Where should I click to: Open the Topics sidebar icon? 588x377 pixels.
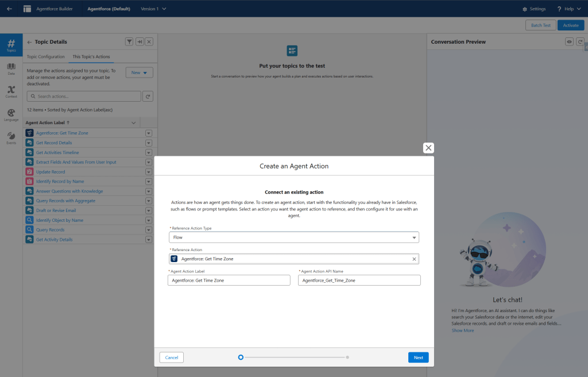11,45
